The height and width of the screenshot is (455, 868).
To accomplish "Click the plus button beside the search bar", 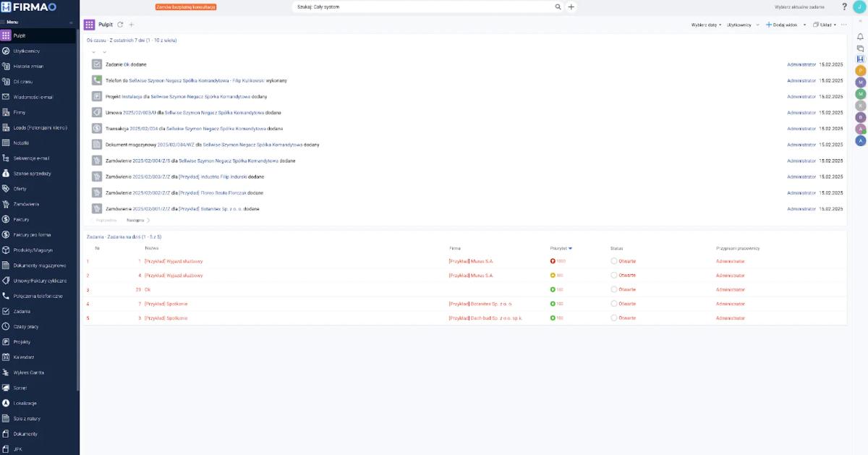I will pos(571,7).
